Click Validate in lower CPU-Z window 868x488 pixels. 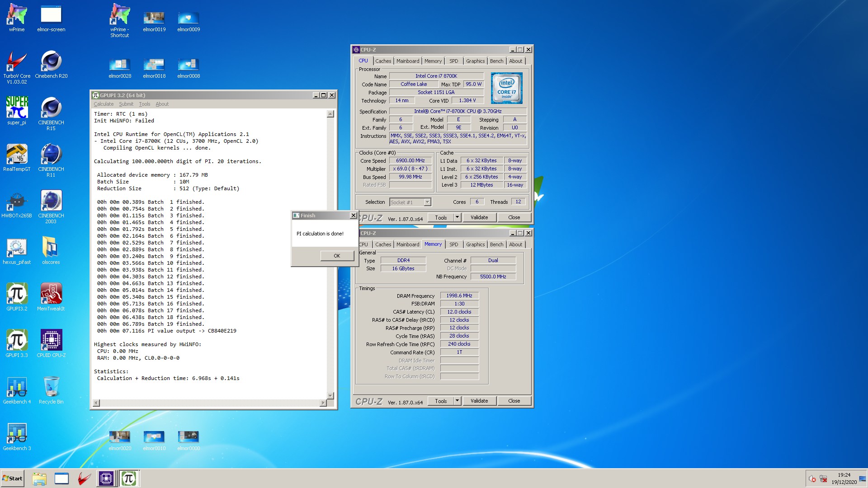point(479,401)
